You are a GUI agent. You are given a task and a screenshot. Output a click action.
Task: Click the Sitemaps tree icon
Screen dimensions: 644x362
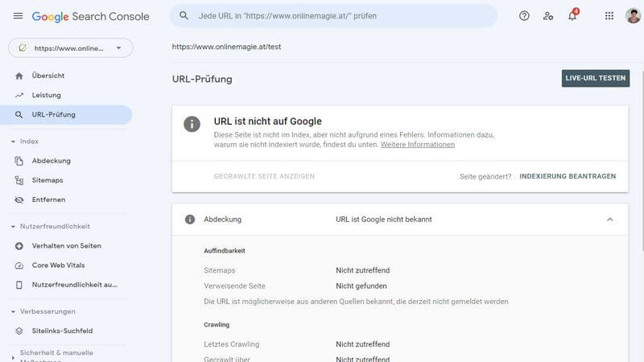(x=19, y=180)
